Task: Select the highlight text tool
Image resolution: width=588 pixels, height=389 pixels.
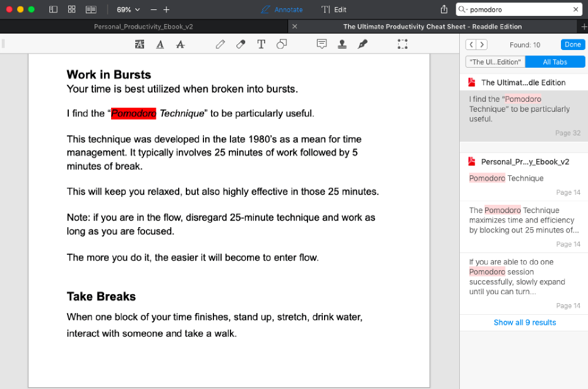Action: [139, 44]
